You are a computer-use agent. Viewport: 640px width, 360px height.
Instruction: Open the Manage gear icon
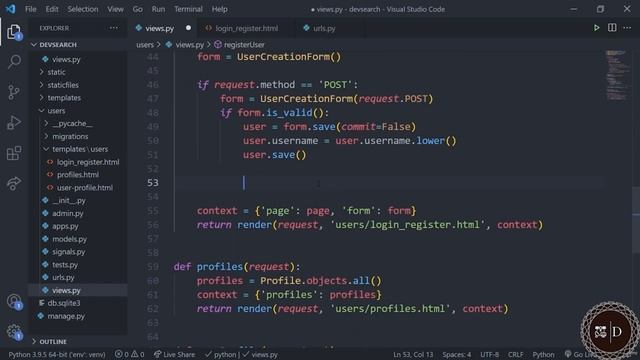[x=14, y=332]
